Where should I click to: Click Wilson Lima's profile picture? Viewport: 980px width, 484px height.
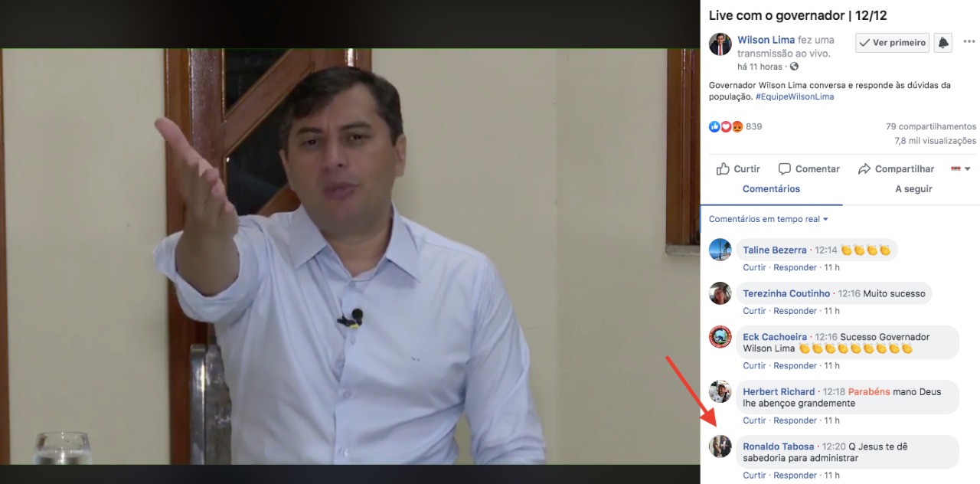(x=720, y=44)
